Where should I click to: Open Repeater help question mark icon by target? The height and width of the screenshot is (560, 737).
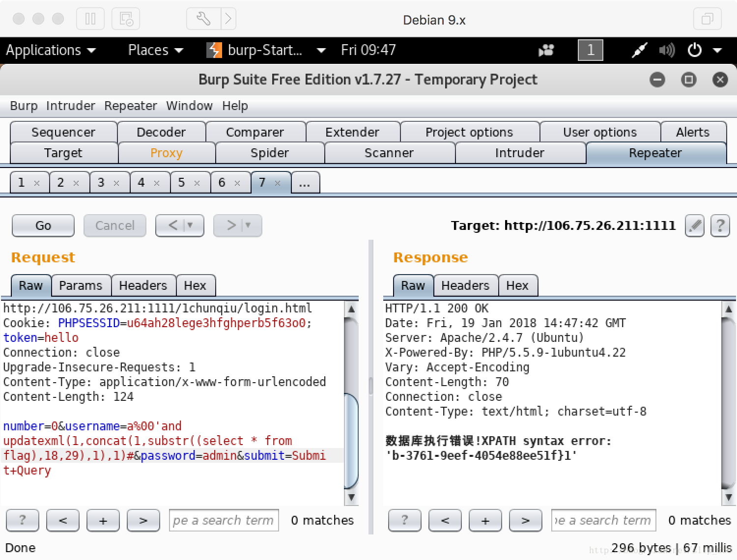pyautogui.click(x=720, y=225)
